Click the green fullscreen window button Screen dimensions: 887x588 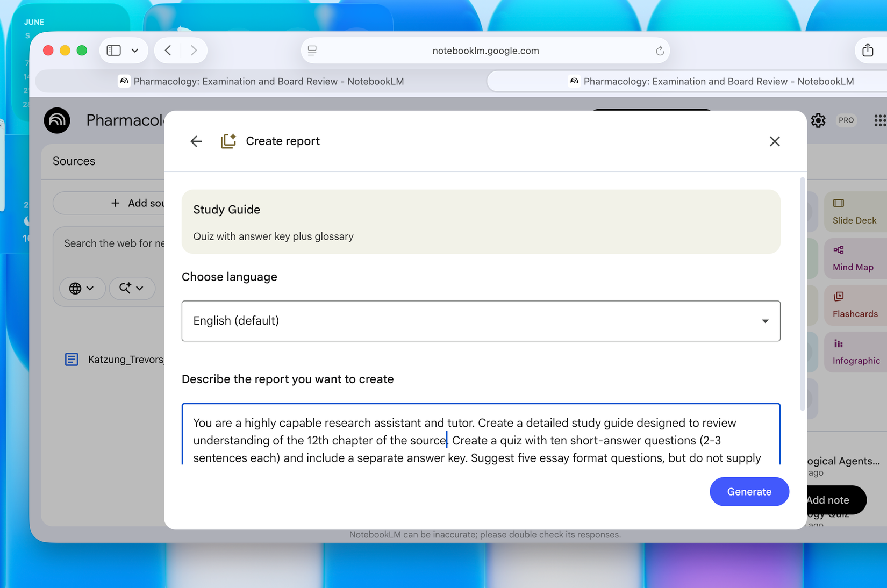82,51
